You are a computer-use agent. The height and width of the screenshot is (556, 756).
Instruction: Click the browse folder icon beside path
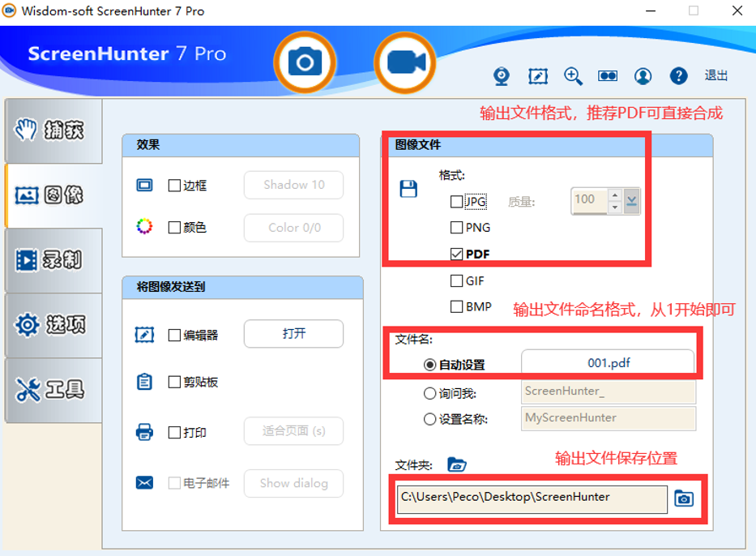(684, 498)
